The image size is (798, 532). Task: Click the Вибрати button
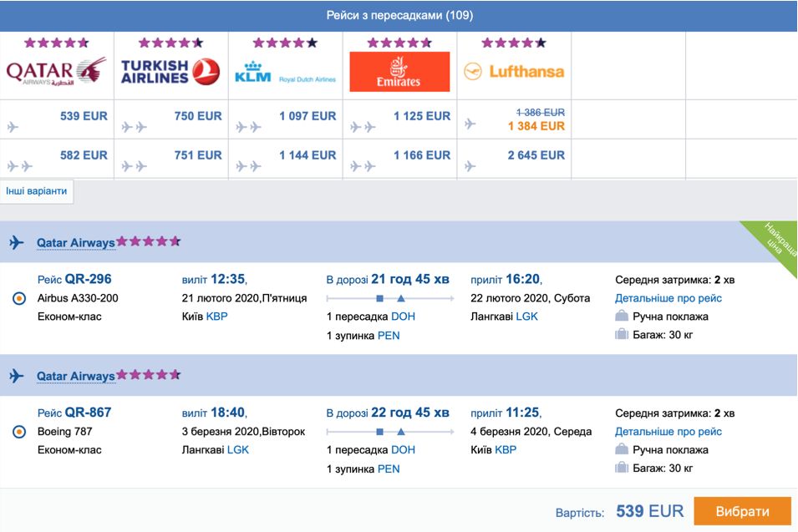point(743,511)
